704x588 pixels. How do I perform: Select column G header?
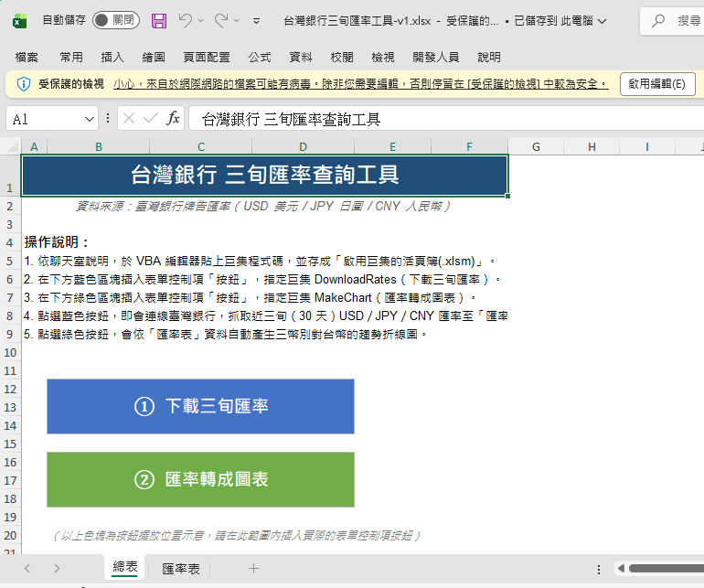click(x=536, y=146)
